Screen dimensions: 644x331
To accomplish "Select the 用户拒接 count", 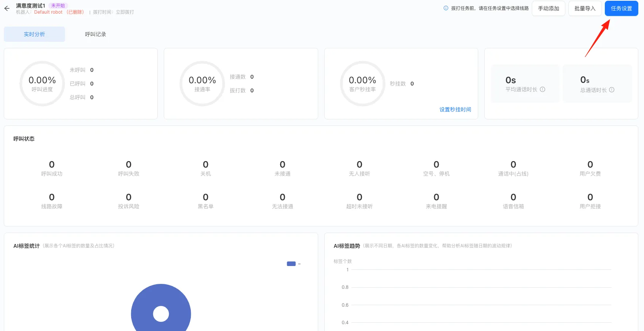I will (x=590, y=197).
